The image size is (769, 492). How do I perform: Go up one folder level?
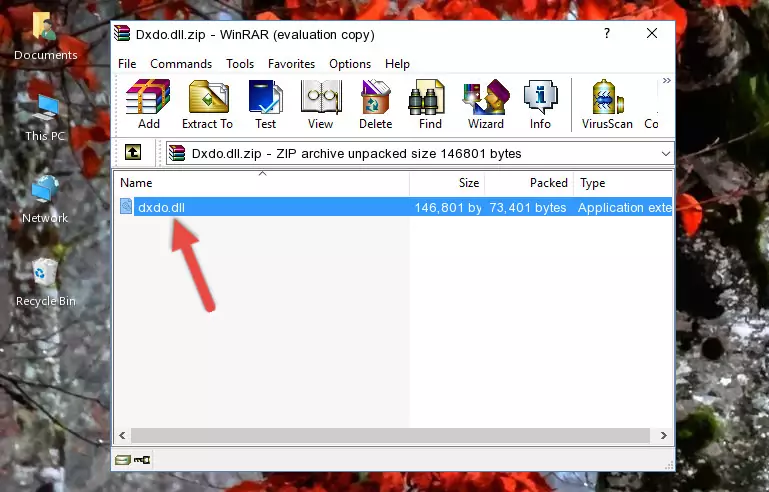tap(133, 153)
